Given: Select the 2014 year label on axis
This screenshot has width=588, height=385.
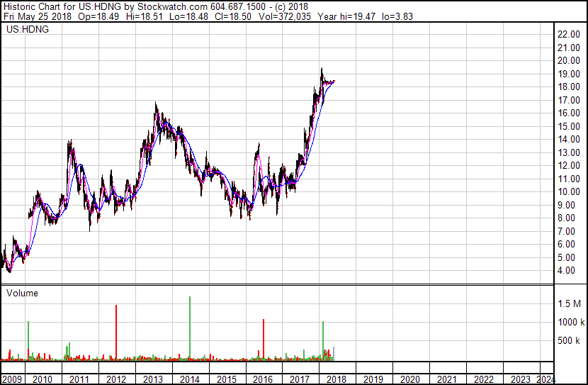Looking at the screenshot, I should (189, 379).
